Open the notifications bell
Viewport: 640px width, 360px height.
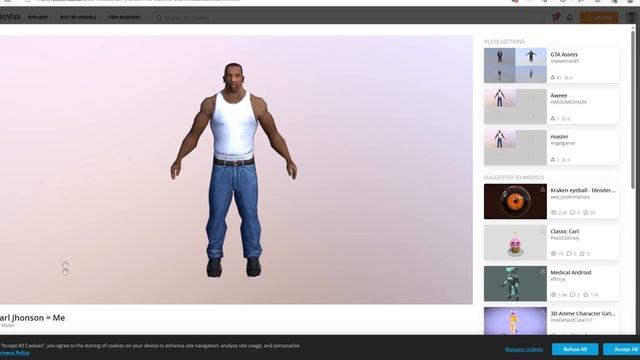[570, 18]
